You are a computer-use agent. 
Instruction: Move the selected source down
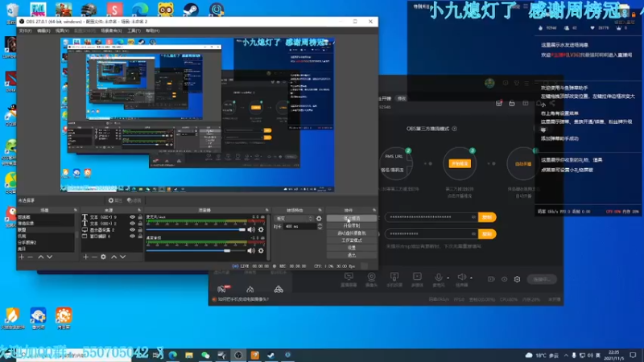point(122,257)
